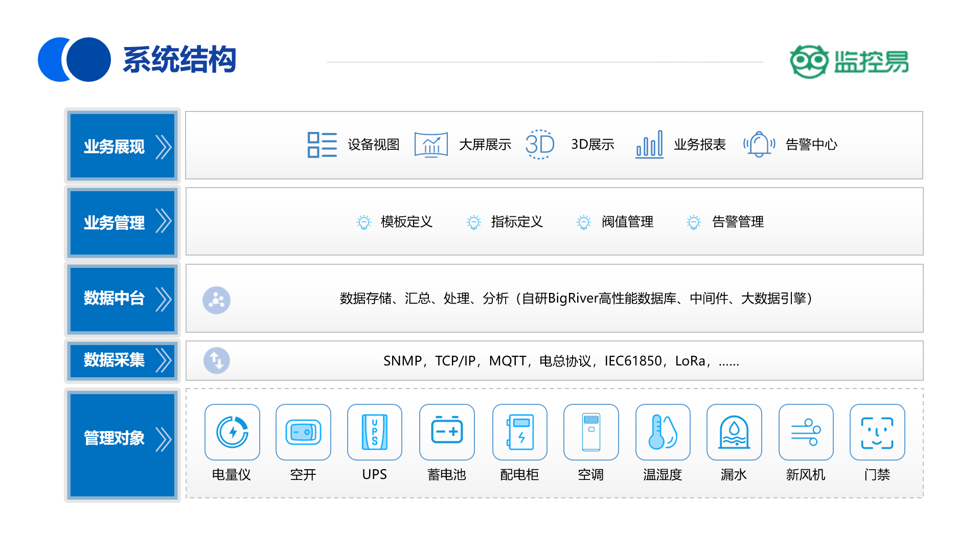Select the 新风机 wind icon

pos(806,432)
